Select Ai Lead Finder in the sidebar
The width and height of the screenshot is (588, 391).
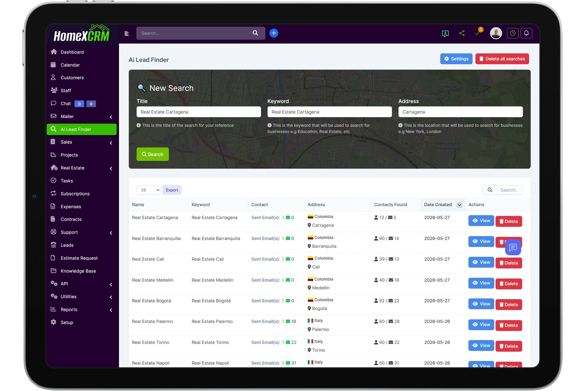pyautogui.click(x=82, y=129)
